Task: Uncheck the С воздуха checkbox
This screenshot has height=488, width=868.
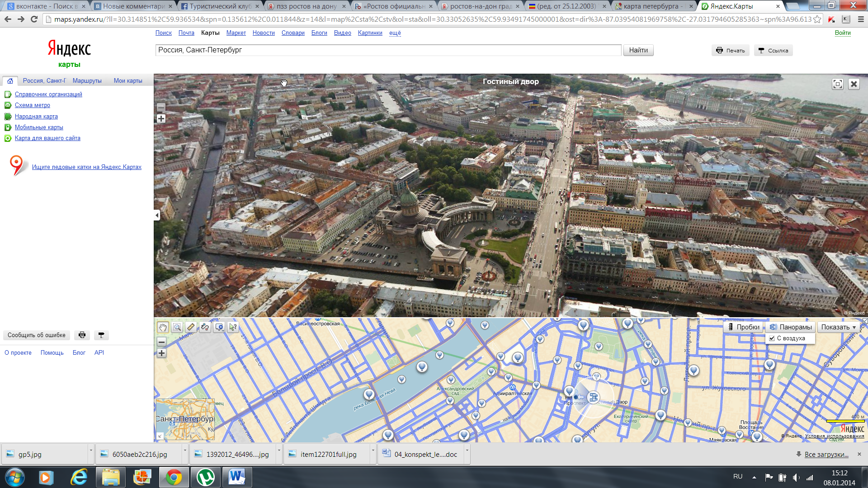Action: pos(772,338)
